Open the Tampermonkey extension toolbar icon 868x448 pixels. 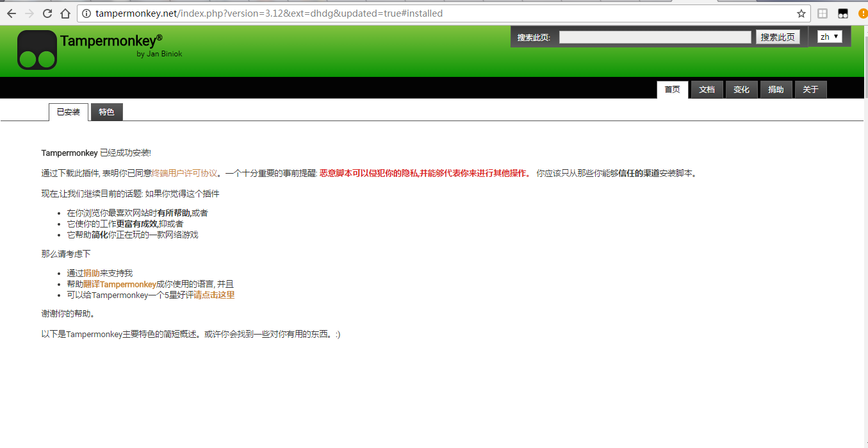pos(844,13)
